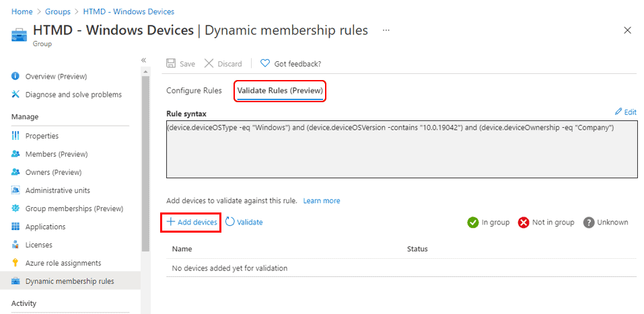Click the Manage section heading
Image resolution: width=644 pixels, height=314 pixels.
coord(25,117)
